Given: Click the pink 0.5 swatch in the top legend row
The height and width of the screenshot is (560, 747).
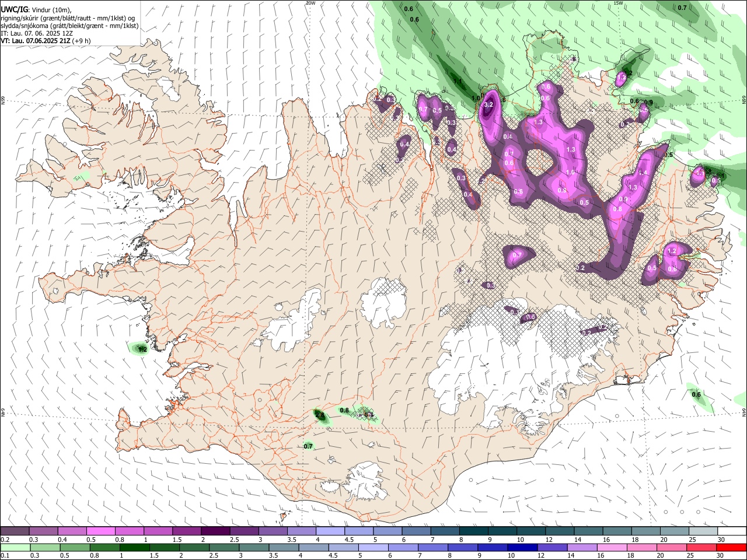Looking at the screenshot, I should [100, 531].
